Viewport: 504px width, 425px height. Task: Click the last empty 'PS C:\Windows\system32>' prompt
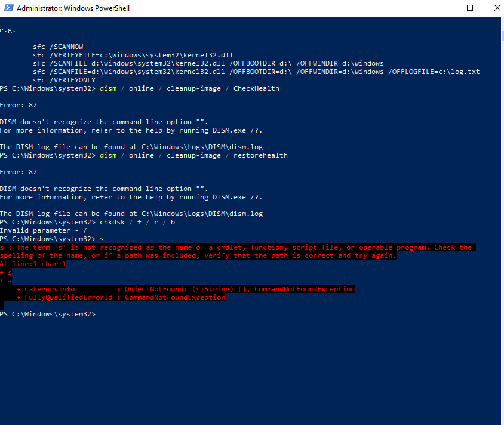click(x=48, y=314)
